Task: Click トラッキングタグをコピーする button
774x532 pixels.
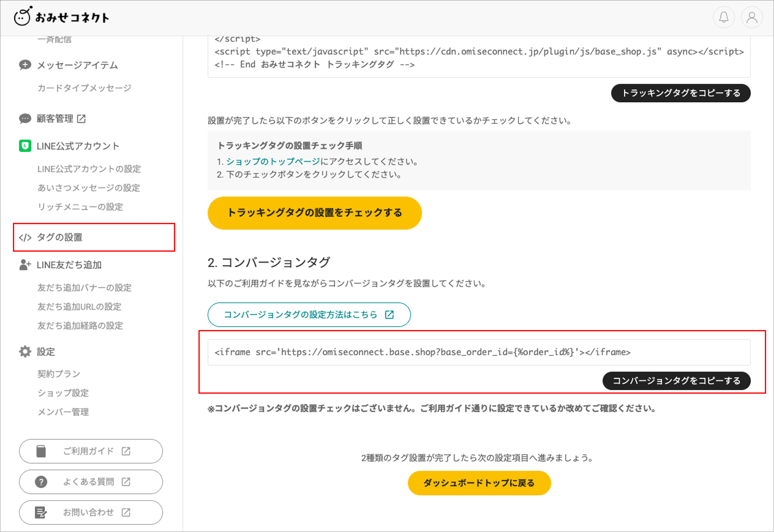Action: (x=680, y=93)
